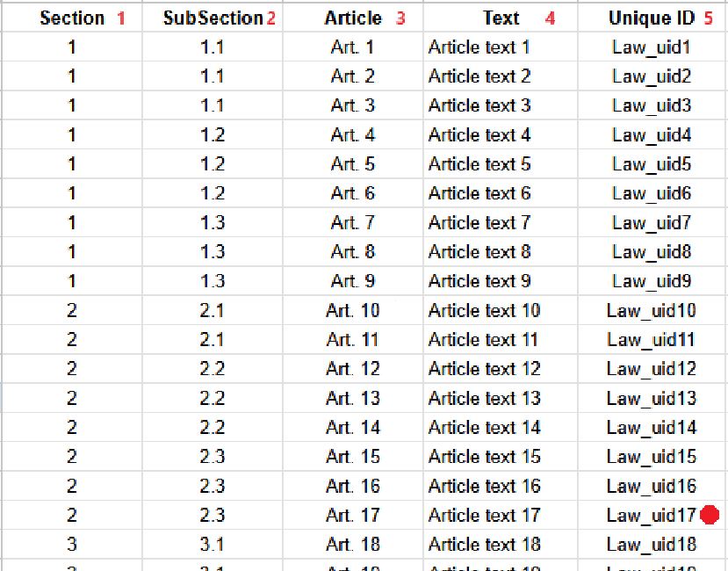Viewport: 728px width, 571px height.
Task: Select the cell containing Art. 1
Action: (353, 47)
